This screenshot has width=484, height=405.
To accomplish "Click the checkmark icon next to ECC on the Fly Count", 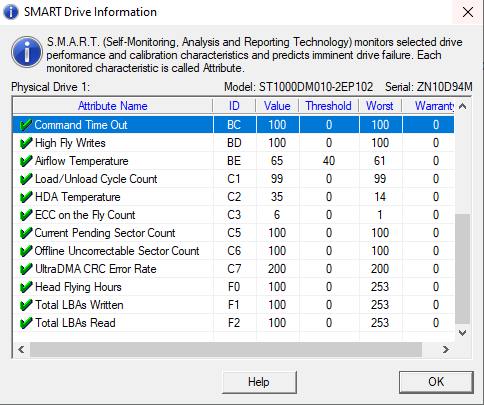I will point(26,215).
